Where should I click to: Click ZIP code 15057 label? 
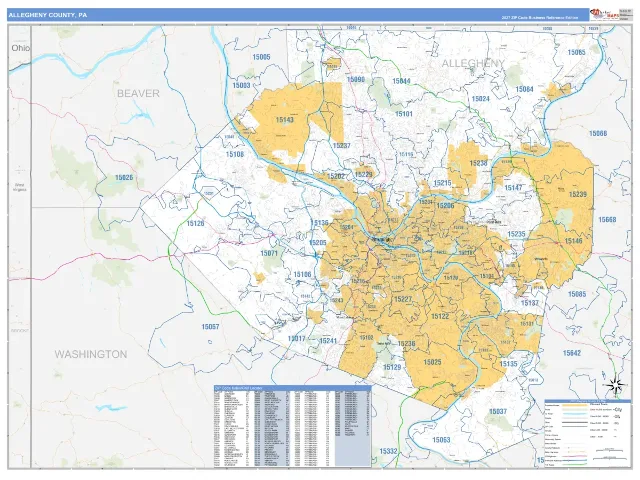click(210, 327)
